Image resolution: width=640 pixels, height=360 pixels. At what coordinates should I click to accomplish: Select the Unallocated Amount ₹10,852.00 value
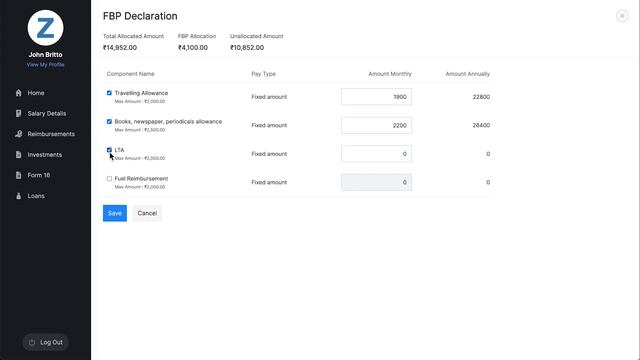(247, 48)
